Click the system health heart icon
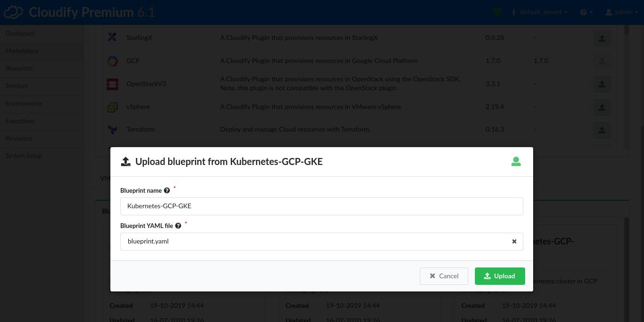The height and width of the screenshot is (322, 644). coord(497,12)
